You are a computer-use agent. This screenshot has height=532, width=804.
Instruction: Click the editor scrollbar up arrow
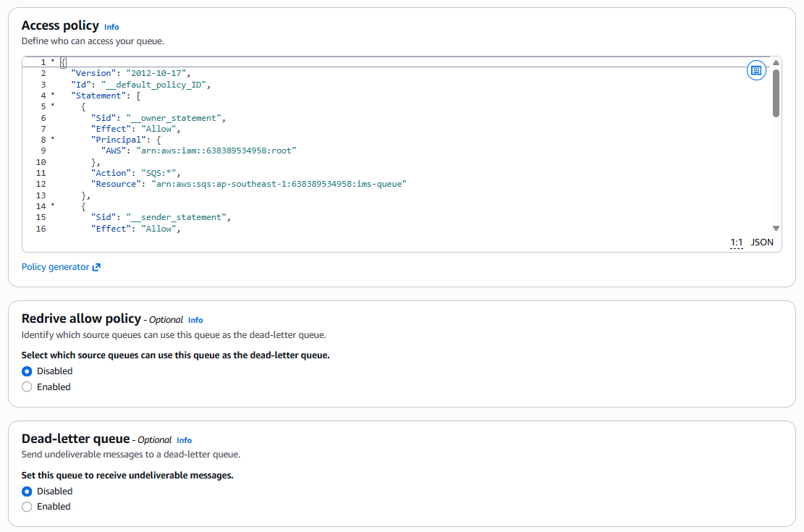tap(776, 63)
